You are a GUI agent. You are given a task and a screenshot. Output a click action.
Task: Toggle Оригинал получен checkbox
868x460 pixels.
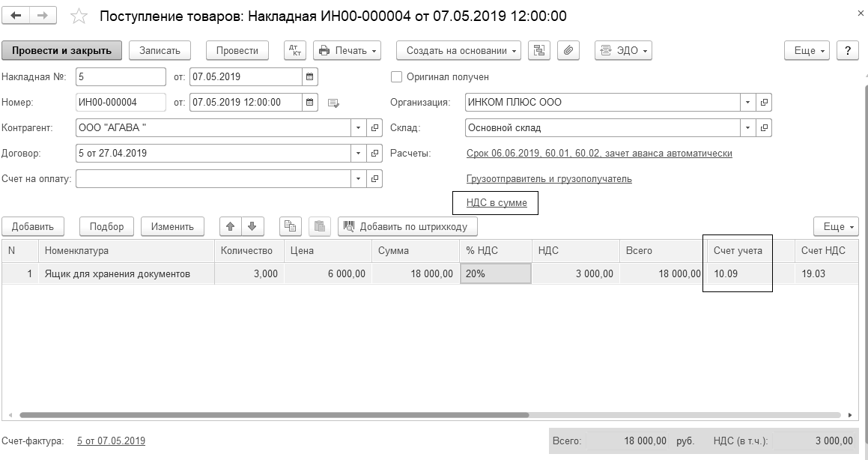coord(396,77)
